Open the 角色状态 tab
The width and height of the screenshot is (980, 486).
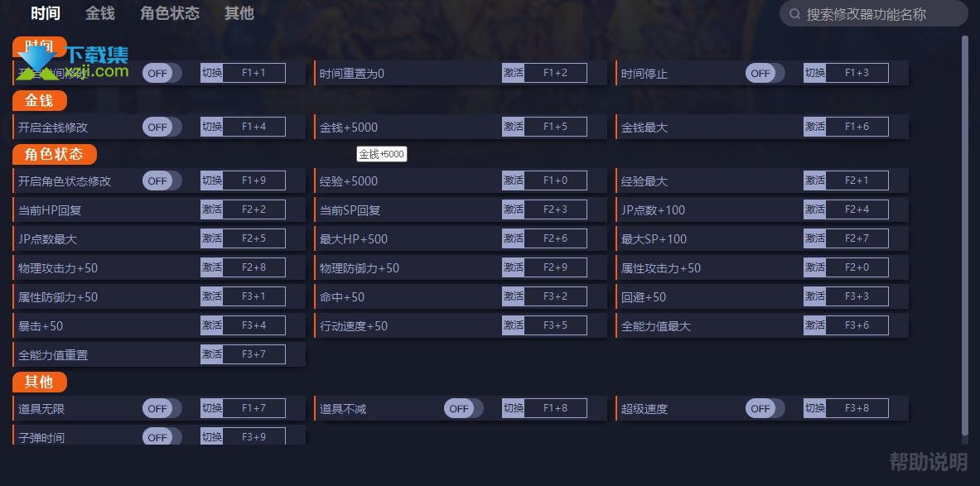click(x=169, y=13)
